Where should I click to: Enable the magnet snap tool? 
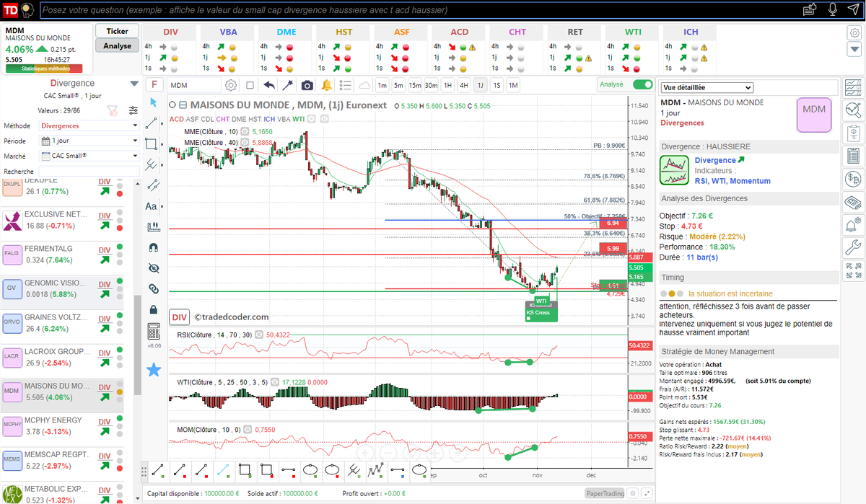[153, 247]
